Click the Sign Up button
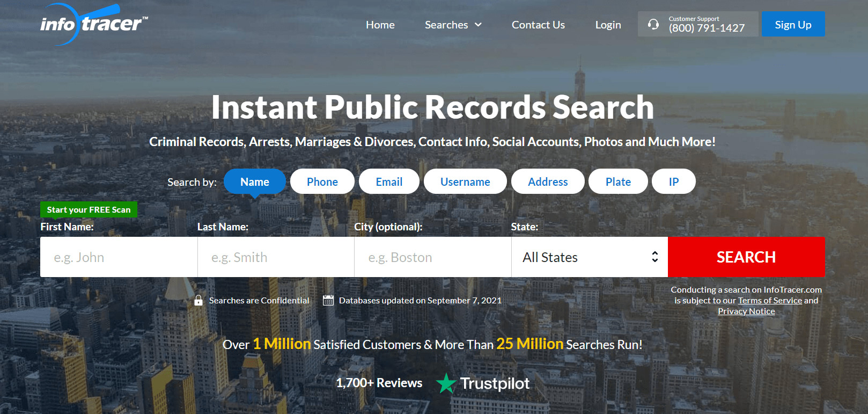 pos(793,24)
